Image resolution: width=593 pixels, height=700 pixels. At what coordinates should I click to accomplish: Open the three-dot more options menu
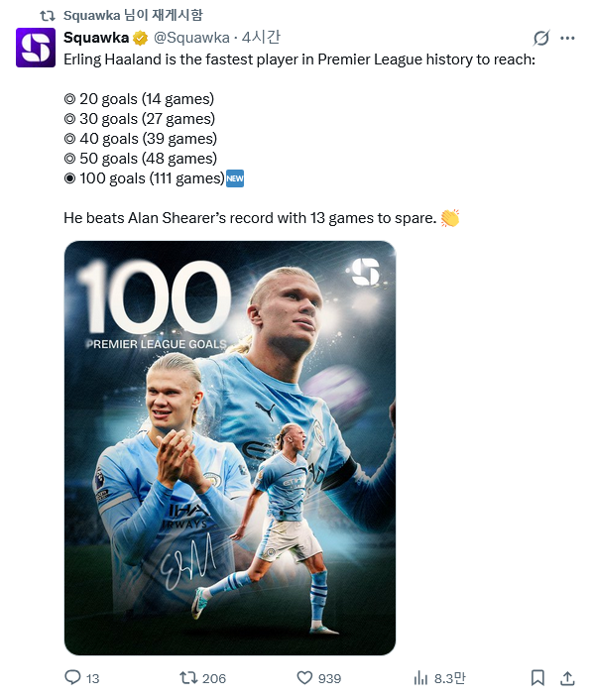pyautogui.click(x=567, y=39)
